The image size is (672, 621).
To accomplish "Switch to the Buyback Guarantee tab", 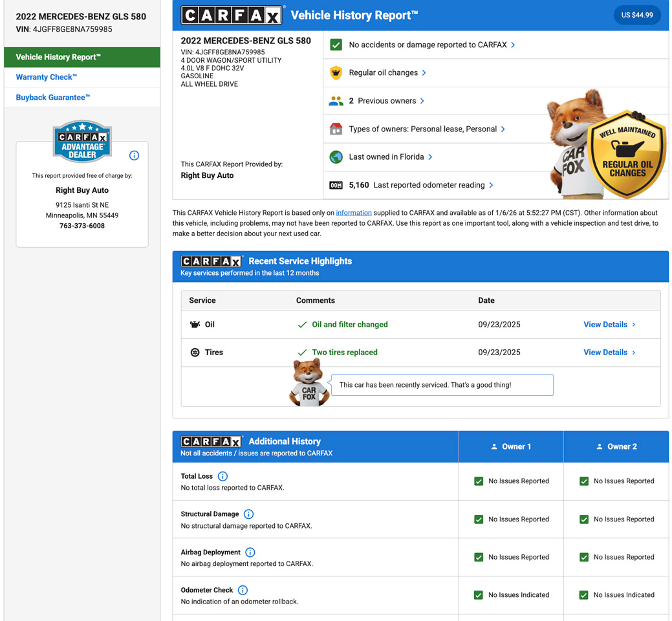I will pos(53,98).
